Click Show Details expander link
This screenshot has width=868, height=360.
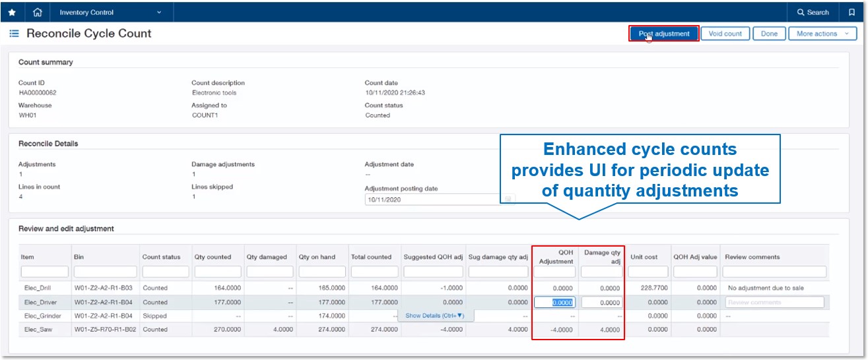[434, 316]
